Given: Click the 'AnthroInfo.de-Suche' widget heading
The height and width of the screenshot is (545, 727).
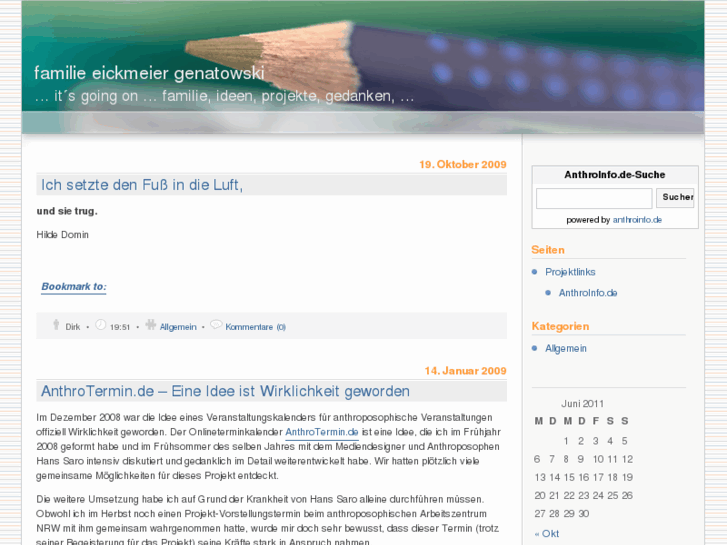Looking at the screenshot, I should [x=615, y=175].
